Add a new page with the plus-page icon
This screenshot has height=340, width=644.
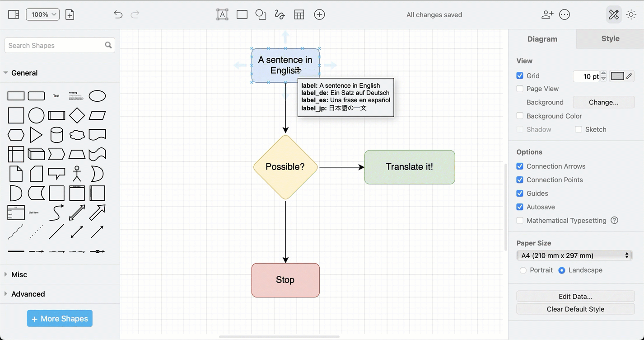point(70,14)
